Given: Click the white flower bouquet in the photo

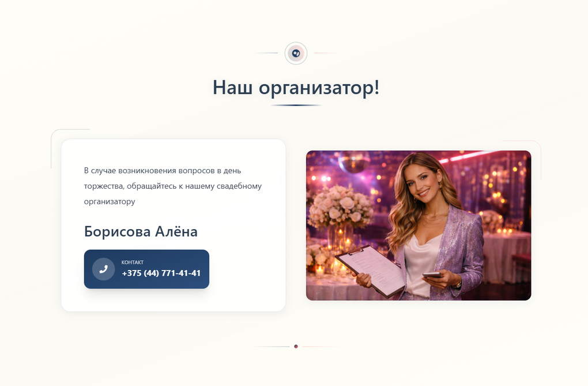Looking at the screenshot, I should [x=340, y=207].
